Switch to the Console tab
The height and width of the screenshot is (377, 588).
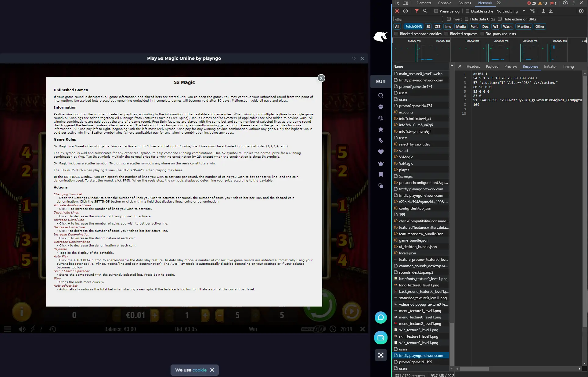[x=445, y=3]
